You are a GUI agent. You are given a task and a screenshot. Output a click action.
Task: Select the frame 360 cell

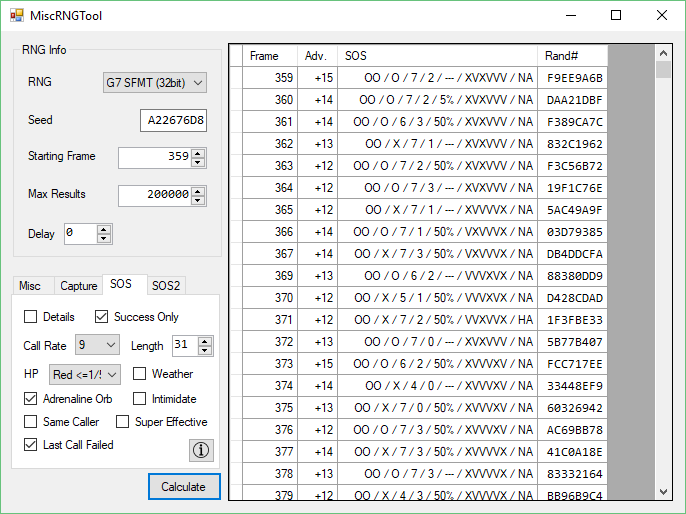point(270,100)
